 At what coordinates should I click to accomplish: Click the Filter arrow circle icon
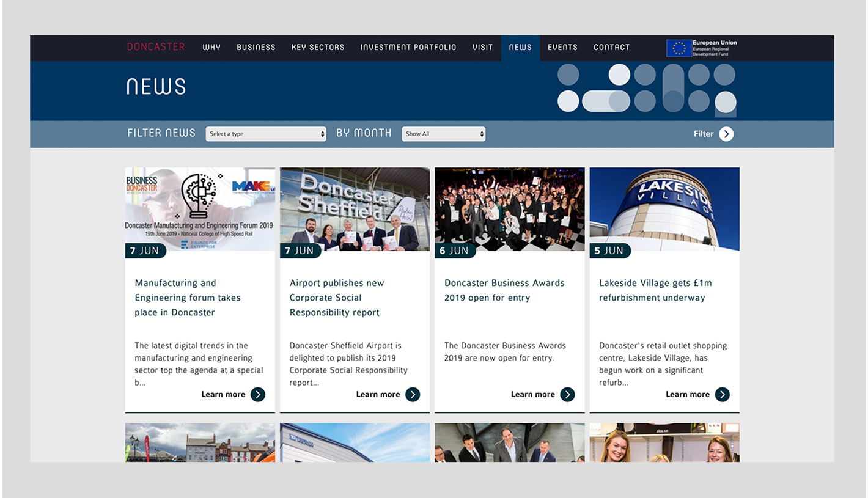pyautogui.click(x=727, y=134)
